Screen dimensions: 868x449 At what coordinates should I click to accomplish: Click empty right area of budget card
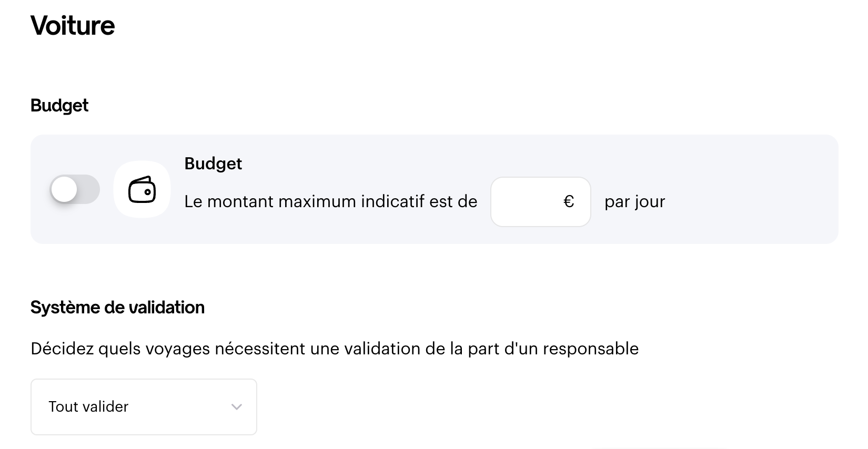752,189
